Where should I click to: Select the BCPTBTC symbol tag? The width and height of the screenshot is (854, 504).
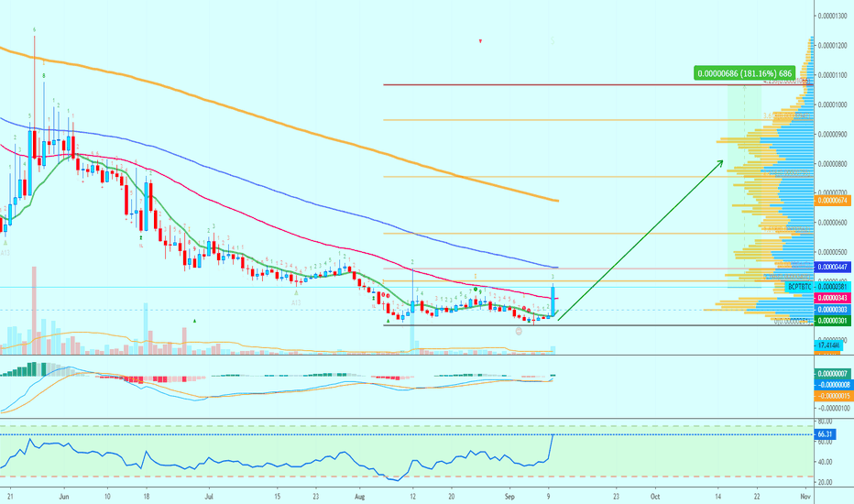coord(800,287)
